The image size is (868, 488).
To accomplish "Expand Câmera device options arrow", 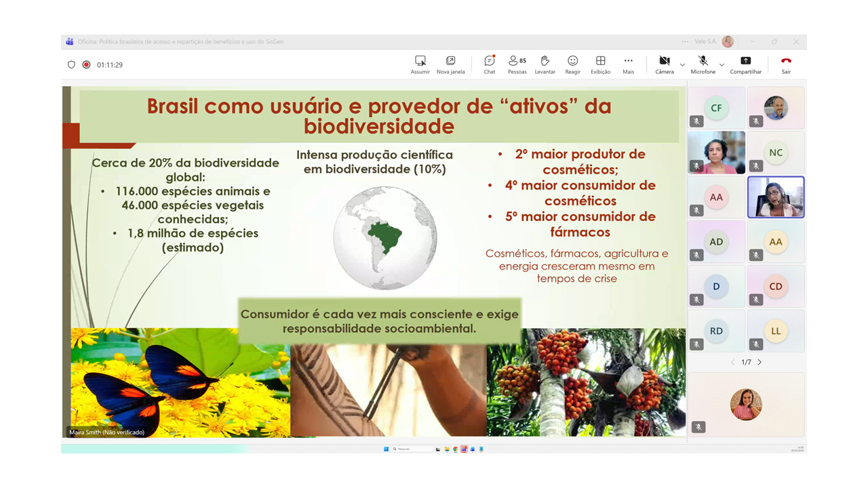I will tap(682, 65).
